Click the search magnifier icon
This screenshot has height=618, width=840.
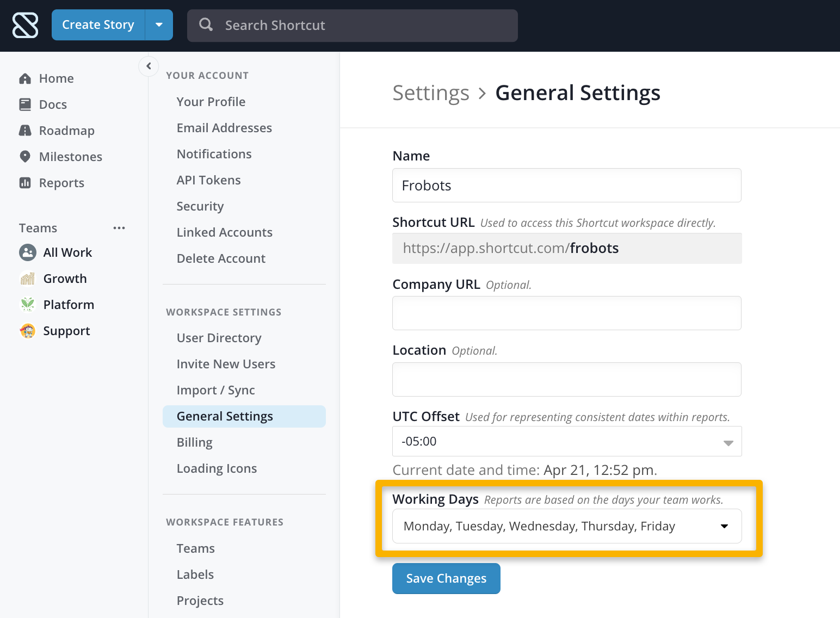pos(206,24)
